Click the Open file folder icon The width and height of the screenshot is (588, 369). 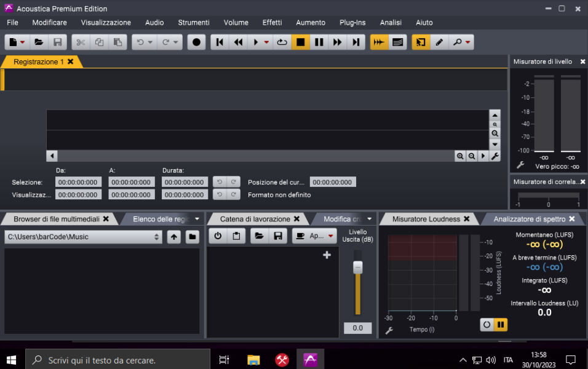[39, 42]
